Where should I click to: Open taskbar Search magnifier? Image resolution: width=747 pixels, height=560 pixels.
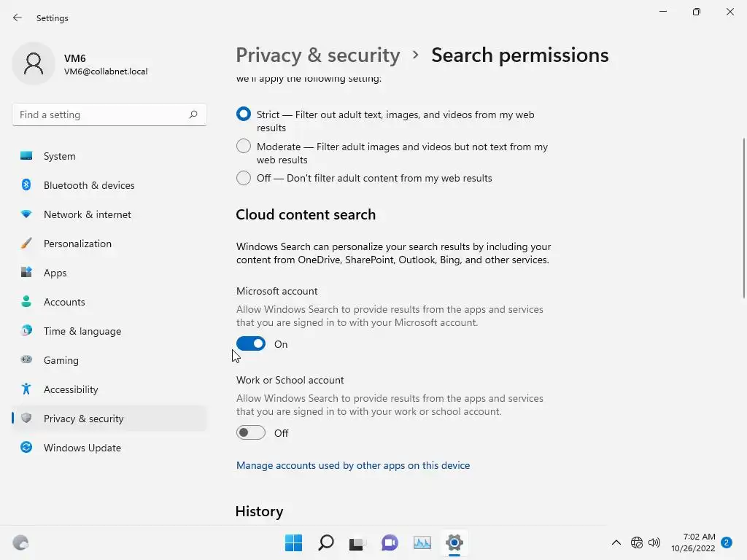[326, 542]
